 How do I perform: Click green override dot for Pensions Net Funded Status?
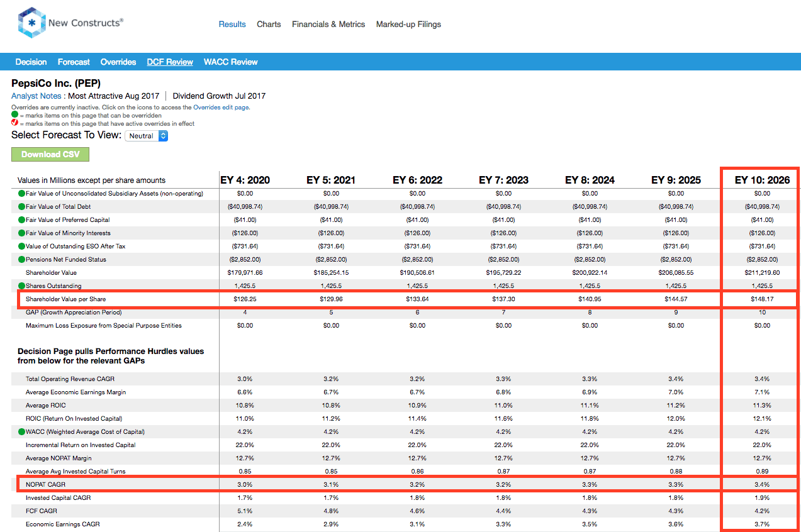coord(21,259)
